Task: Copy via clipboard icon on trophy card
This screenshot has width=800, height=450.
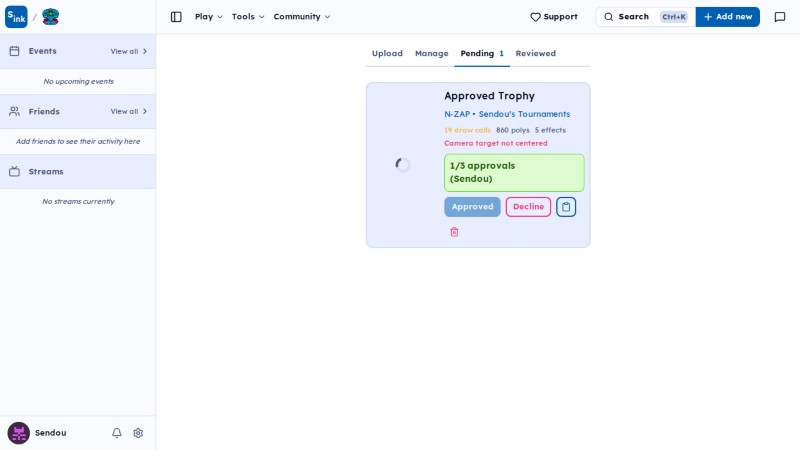Action: (566, 207)
